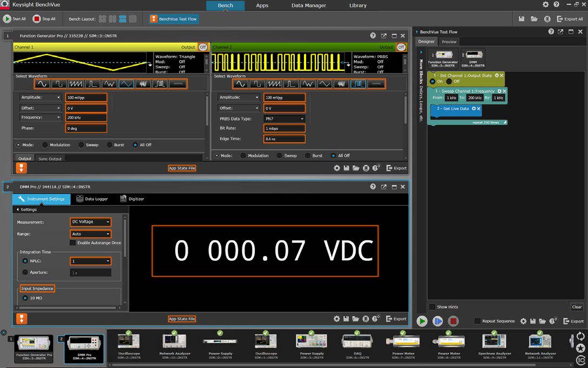Switch to the Data Manager tab
This screenshot has height=368, width=588.
308,5
